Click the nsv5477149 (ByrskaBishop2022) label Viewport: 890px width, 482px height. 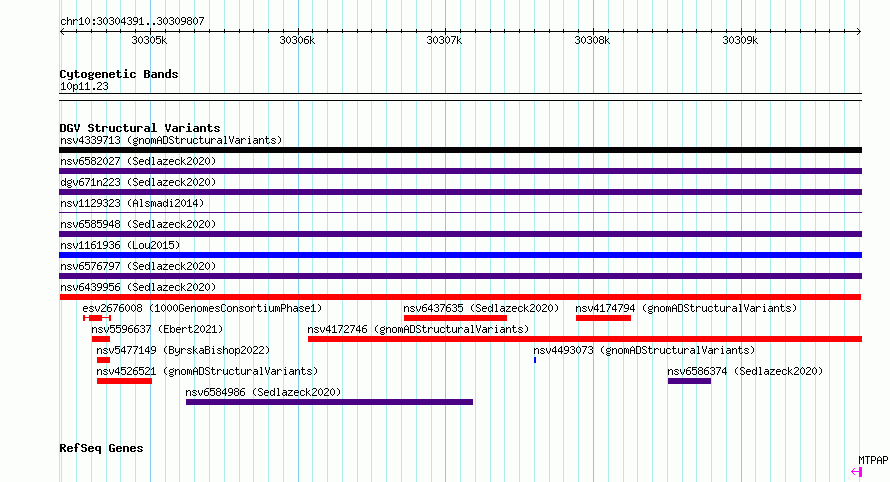coord(183,350)
